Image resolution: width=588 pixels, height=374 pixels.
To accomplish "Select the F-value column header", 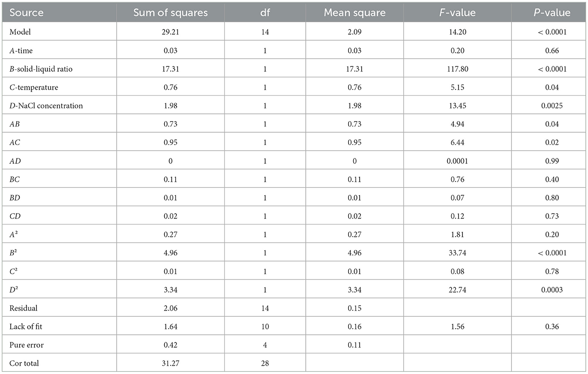I will 457,12.
